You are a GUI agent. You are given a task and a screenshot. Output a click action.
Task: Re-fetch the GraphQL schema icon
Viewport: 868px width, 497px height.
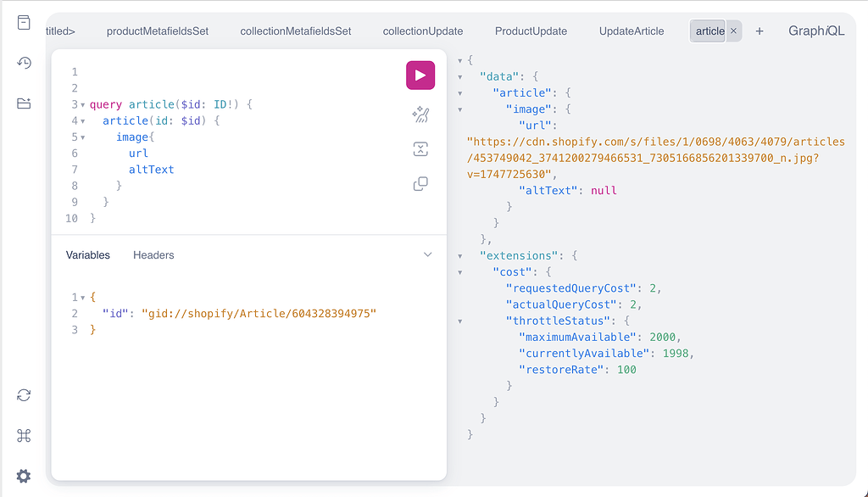24,395
